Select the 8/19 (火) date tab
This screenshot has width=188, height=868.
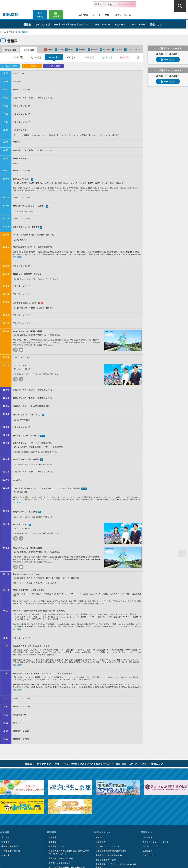click(36, 57)
